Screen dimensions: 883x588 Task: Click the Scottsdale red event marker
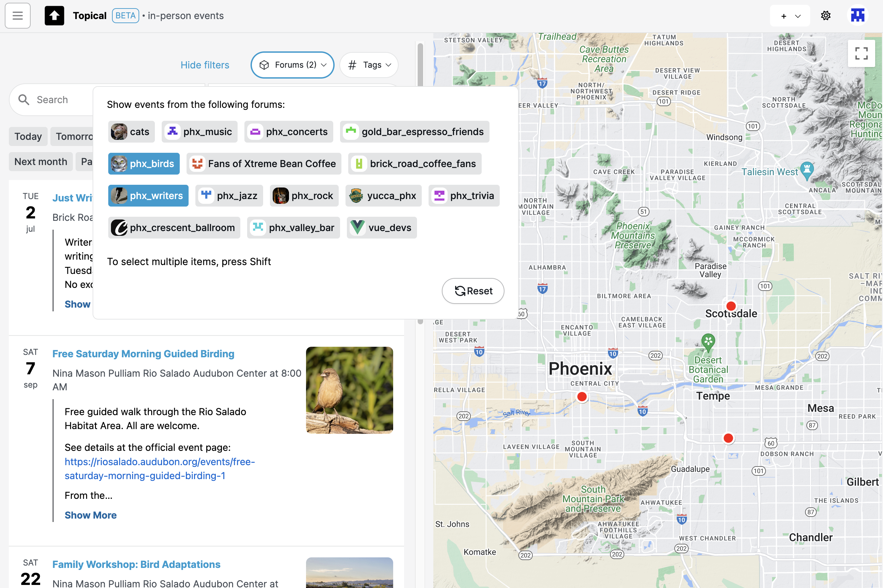tap(731, 306)
